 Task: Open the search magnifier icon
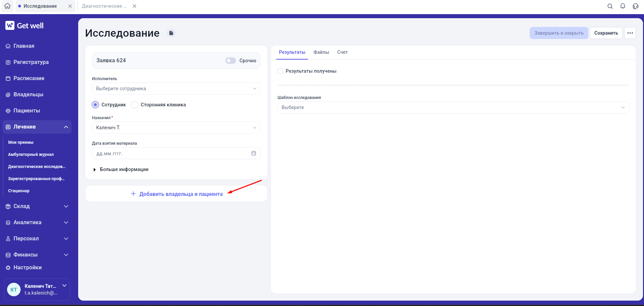[610, 6]
